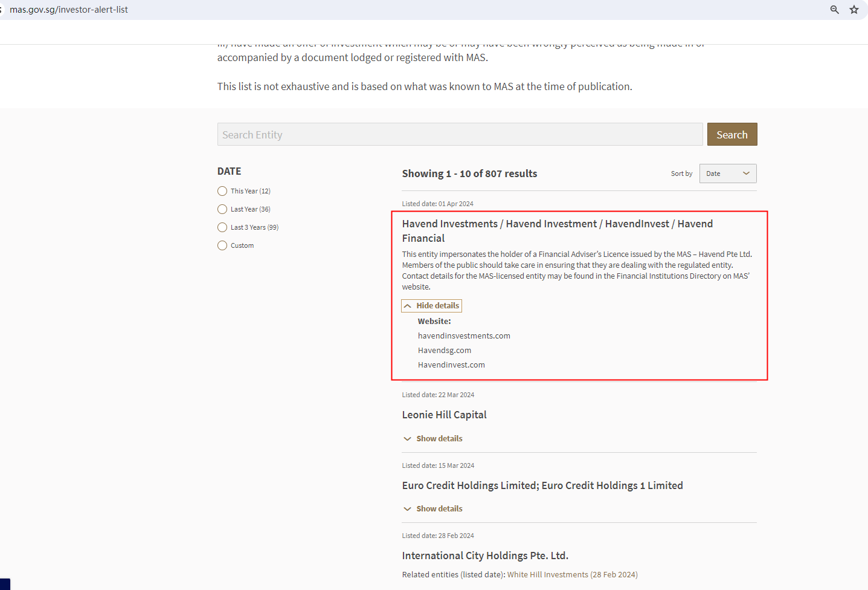The width and height of the screenshot is (868, 590).
Task: Open the White Hill Investments link
Action: 547,575
